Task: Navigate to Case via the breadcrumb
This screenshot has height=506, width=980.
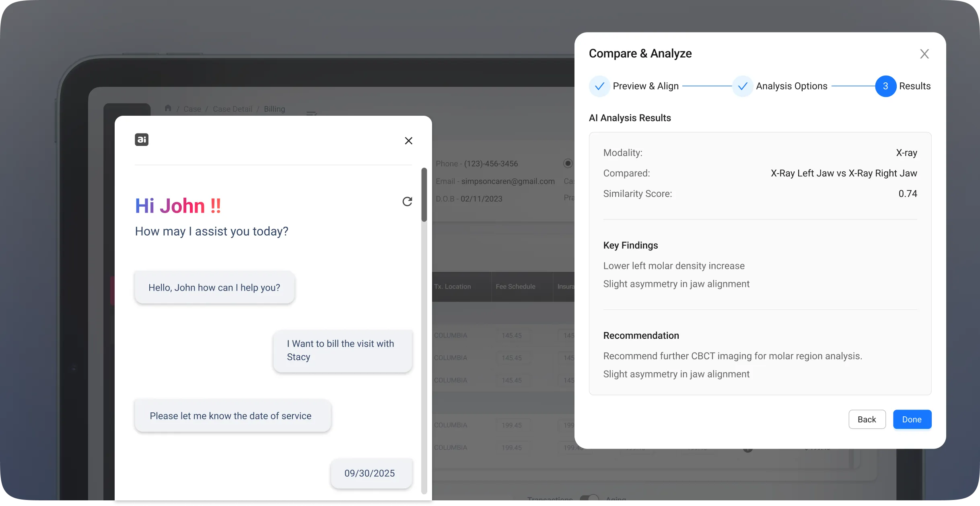Action: (192, 109)
